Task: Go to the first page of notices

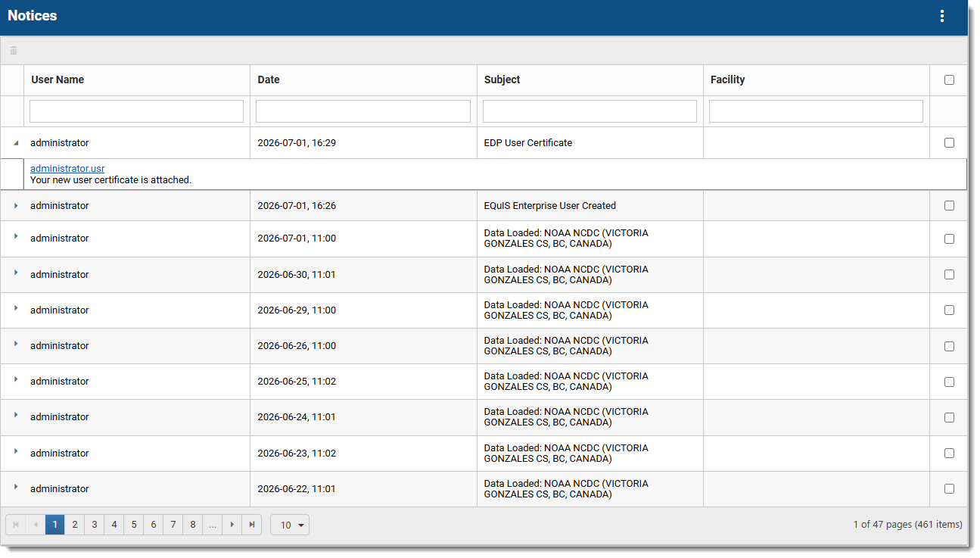Action: pos(16,525)
